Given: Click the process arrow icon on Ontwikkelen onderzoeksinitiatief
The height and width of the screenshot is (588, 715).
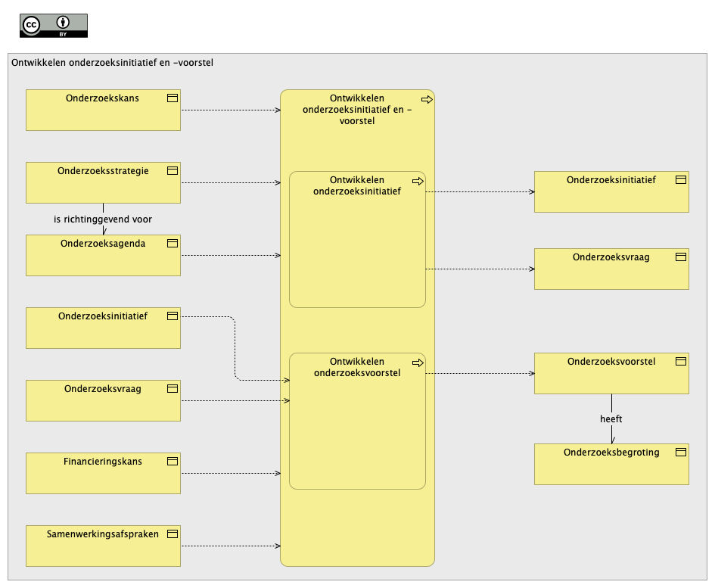Looking at the screenshot, I should (418, 181).
